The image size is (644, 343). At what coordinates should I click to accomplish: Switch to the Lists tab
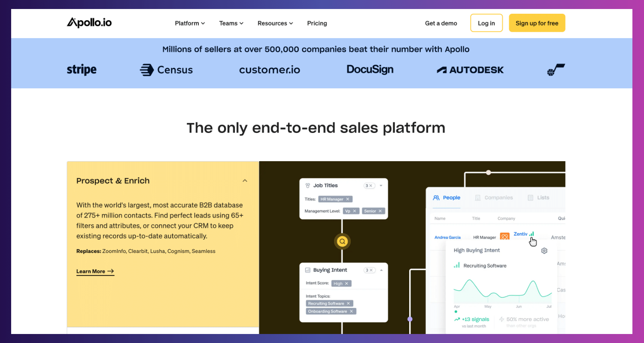[538, 198]
